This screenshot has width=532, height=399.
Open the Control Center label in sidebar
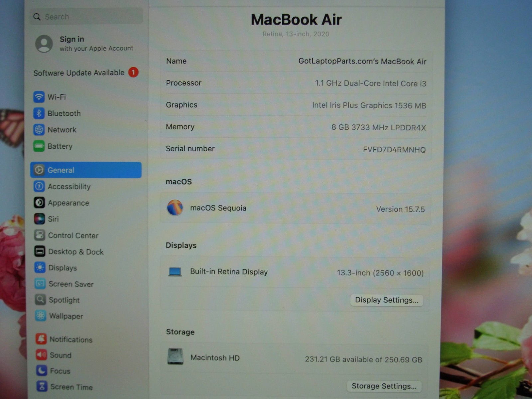pos(73,235)
